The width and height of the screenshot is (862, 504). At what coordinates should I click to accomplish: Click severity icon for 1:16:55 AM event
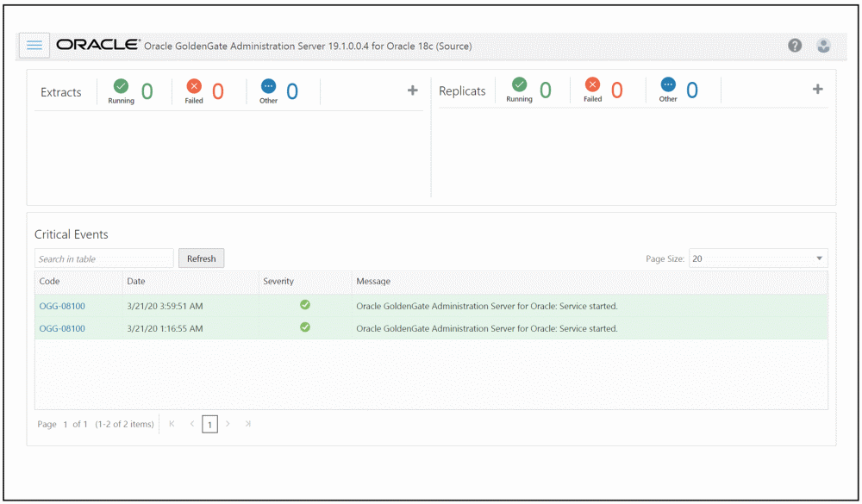click(x=305, y=327)
